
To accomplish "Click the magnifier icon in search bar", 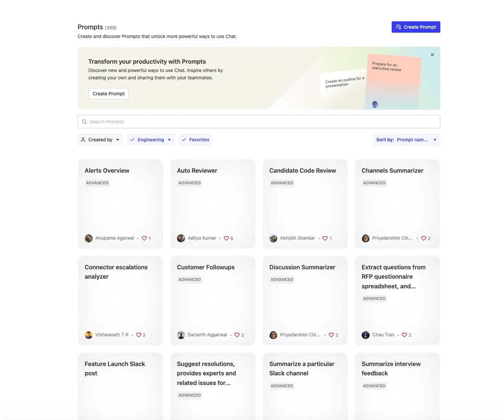I will click(x=84, y=122).
